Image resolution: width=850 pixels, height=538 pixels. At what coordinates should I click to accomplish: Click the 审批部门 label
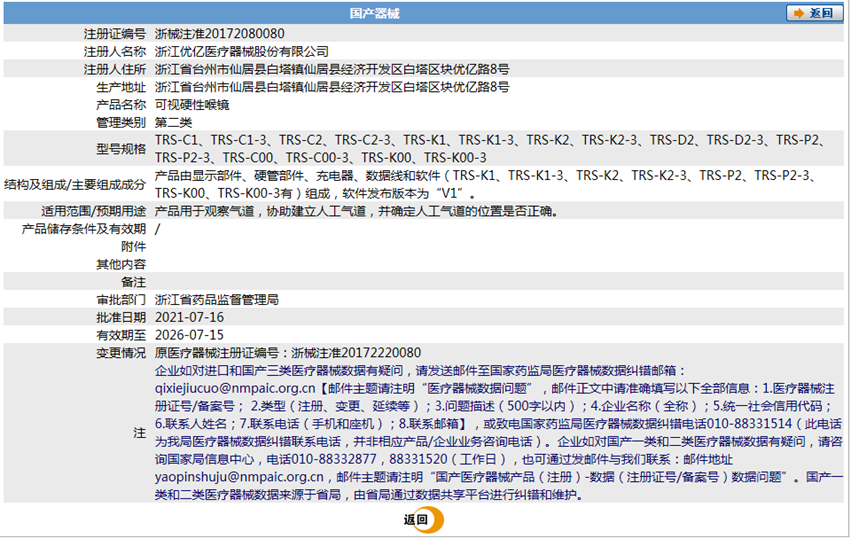pyautogui.click(x=121, y=300)
